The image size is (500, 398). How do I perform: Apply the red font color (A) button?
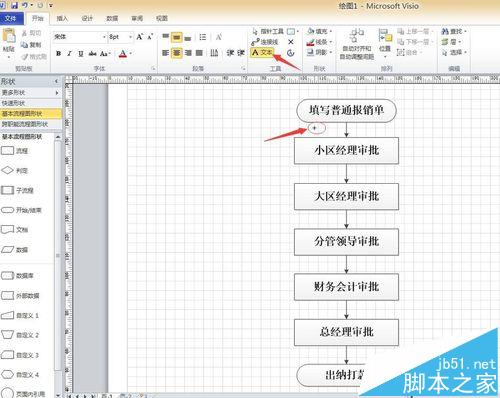click(x=123, y=53)
